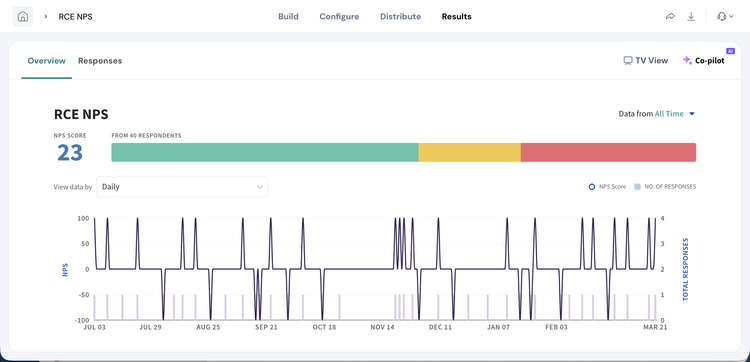Image resolution: width=750 pixels, height=362 pixels.
Task: Click the breadcrumb chevron before RCE NPS
Action: 46,17
